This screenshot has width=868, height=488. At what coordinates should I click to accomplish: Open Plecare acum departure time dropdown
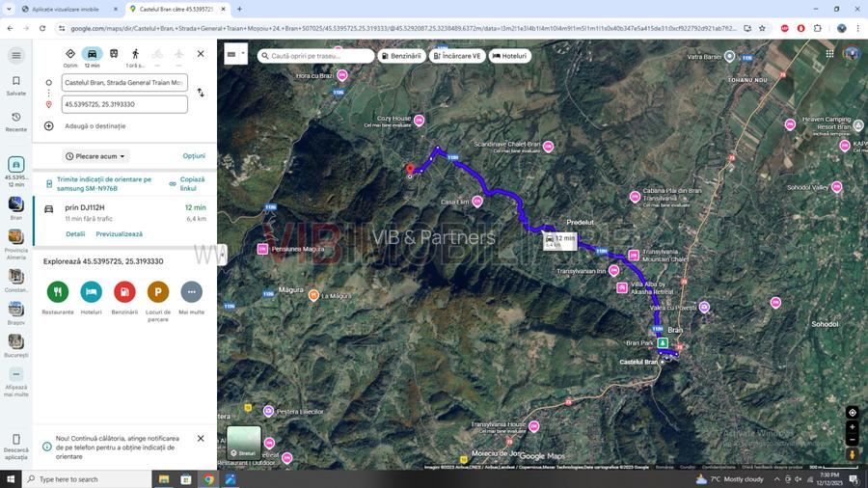point(95,156)
